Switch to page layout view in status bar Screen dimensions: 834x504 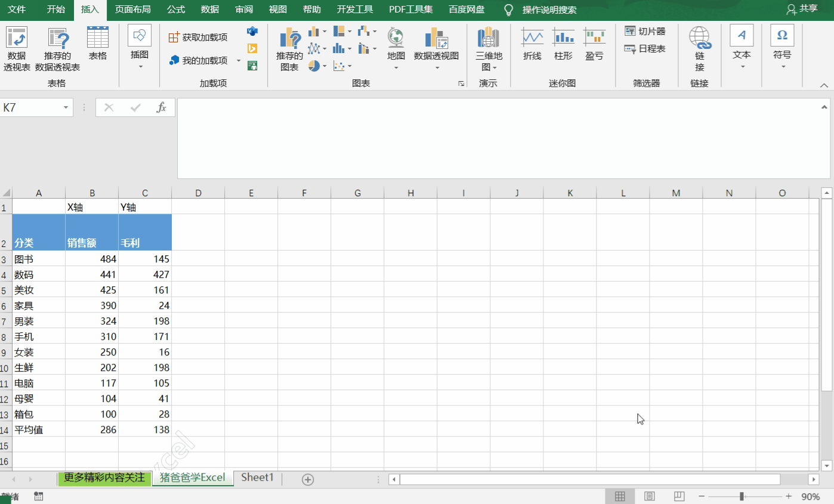coord(650,496)
